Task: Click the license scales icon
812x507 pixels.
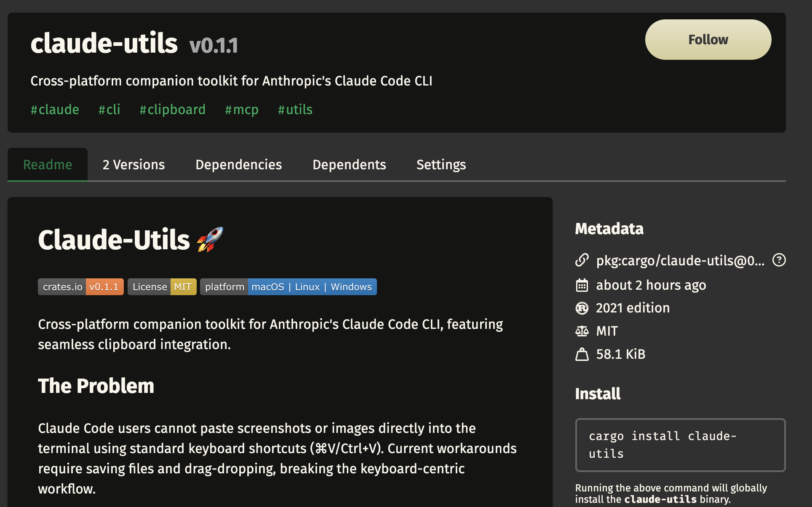Action: coord(582,331)
